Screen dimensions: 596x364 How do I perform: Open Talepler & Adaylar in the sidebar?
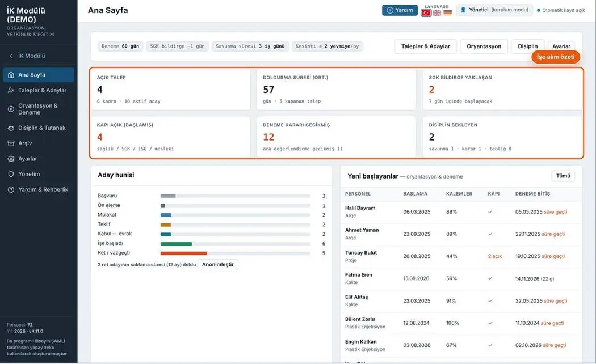39,90
